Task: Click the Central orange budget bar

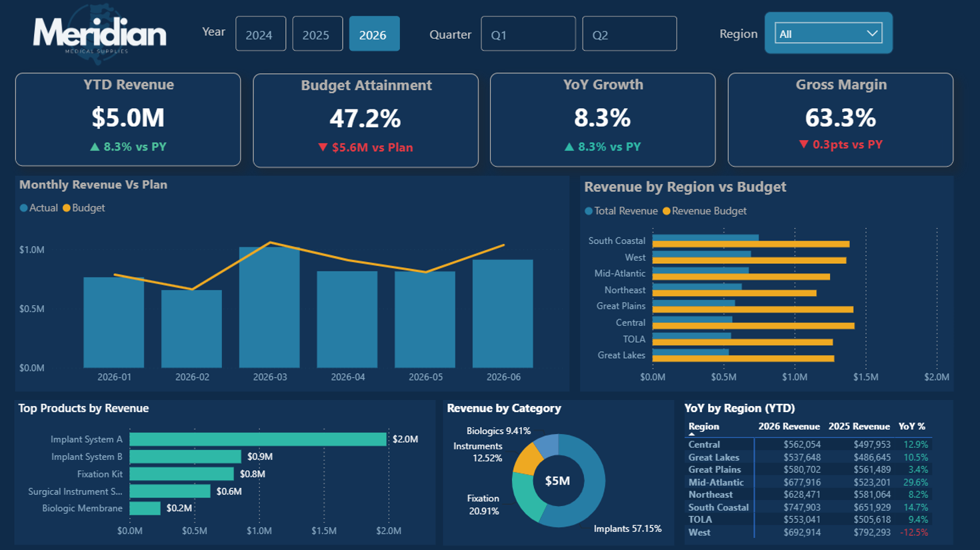Action: coord(753,326)
